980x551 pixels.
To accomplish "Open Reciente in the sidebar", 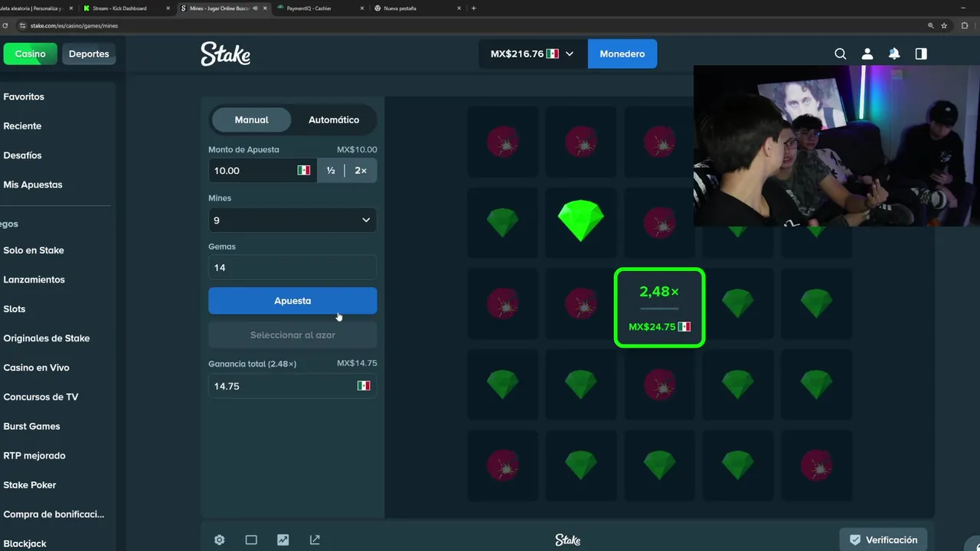I will [22, 126].
